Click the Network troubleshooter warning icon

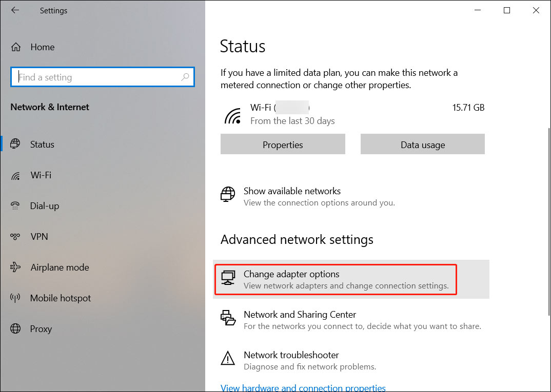tap(227, 359)
